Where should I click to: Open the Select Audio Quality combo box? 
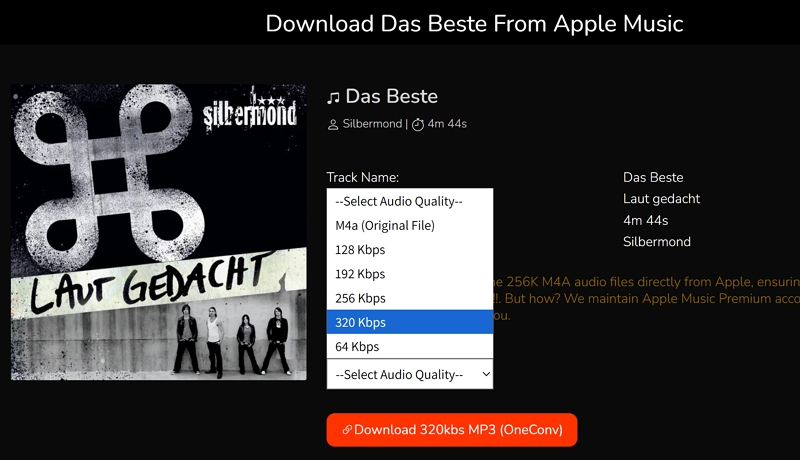click(x=410, y=374)
